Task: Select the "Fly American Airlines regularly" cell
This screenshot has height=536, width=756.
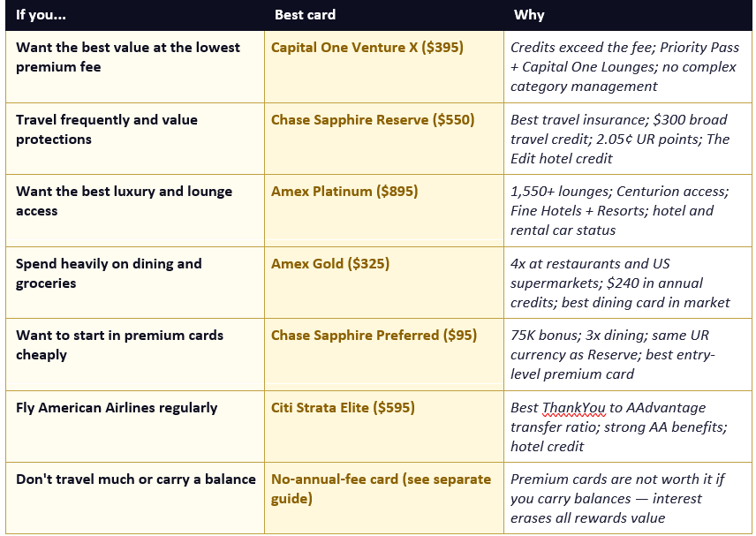Action: click(x=135, y=427)
